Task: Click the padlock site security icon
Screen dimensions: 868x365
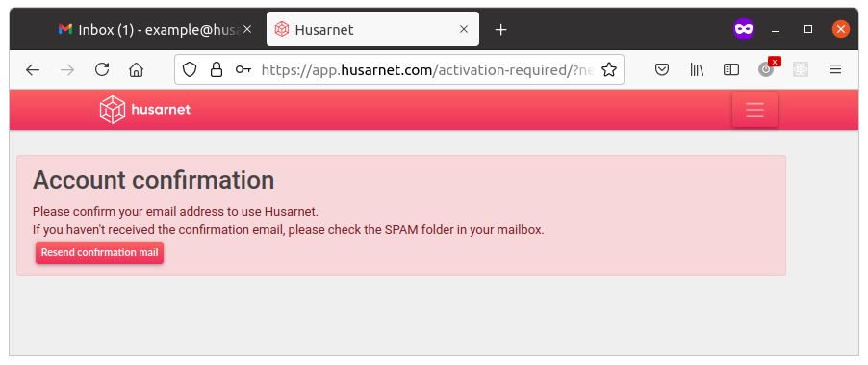Action: 217,69
